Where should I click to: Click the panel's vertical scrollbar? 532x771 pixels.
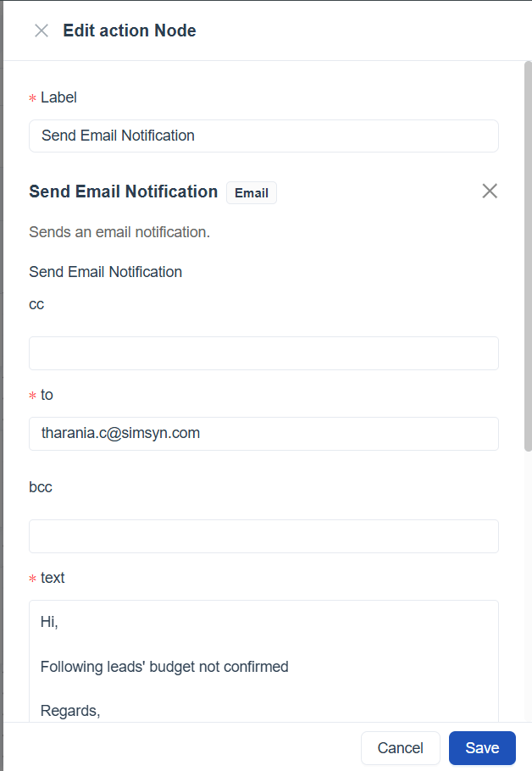click(527, 254)
